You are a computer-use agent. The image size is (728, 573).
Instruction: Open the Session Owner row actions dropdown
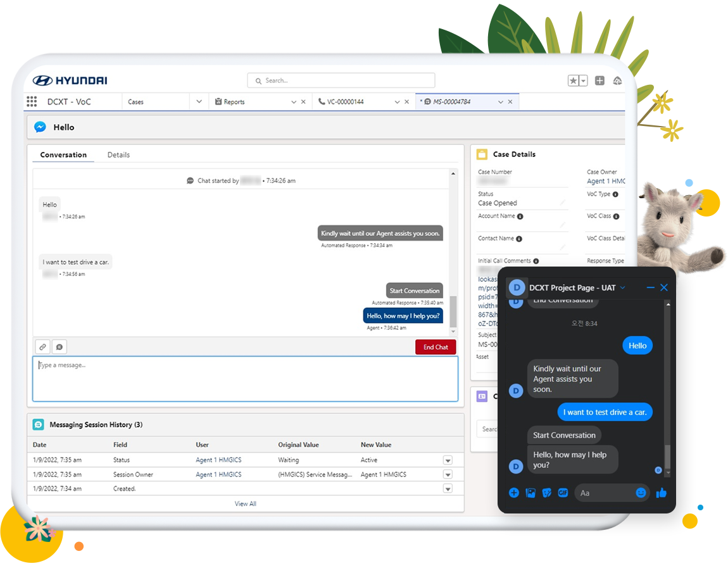click(448, 475)
